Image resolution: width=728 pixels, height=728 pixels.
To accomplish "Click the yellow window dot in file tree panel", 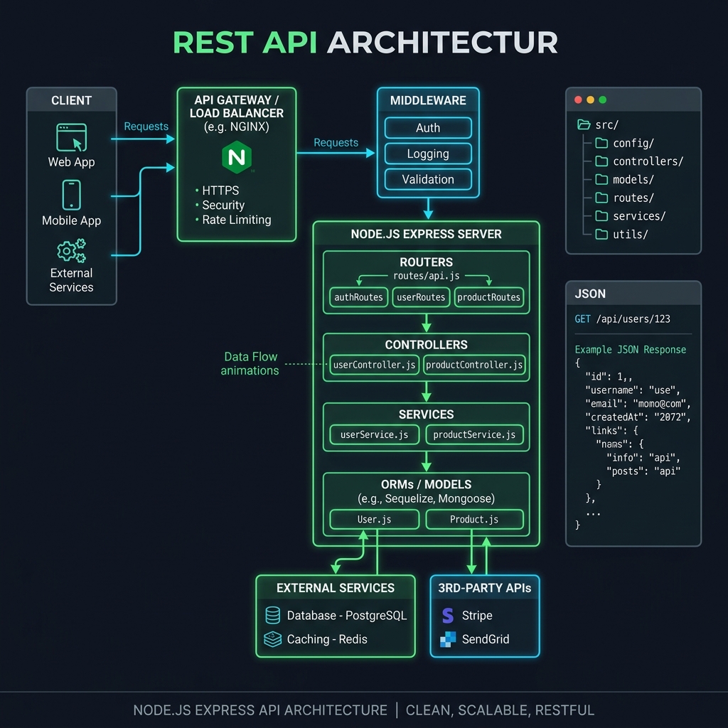I will (x=591, y=100).
